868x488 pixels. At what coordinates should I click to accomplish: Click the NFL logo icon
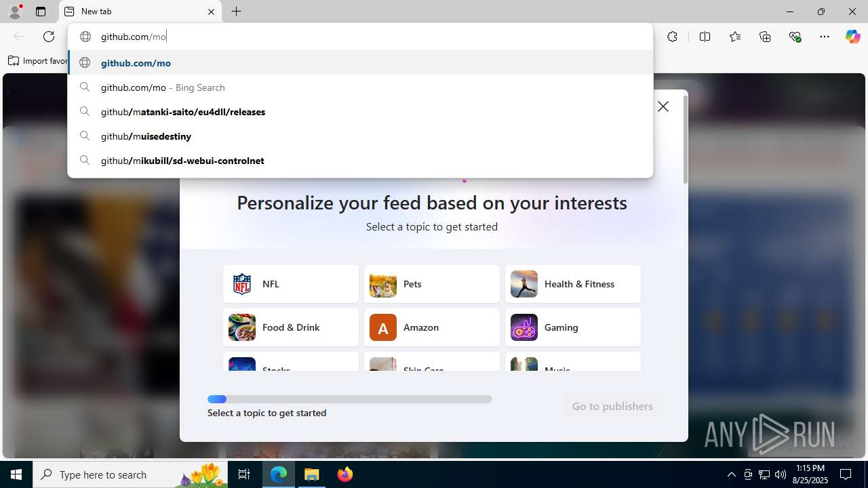point(242,284)
